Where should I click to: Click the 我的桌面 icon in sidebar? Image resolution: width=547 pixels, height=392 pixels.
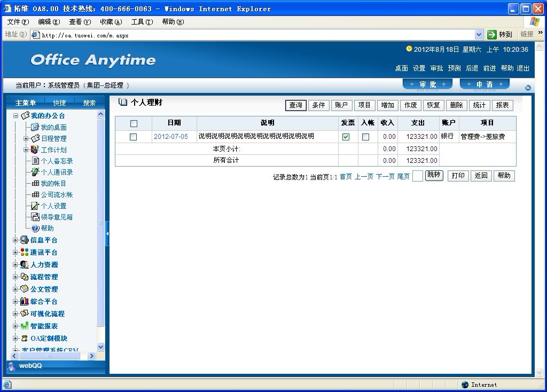(35, 127)
